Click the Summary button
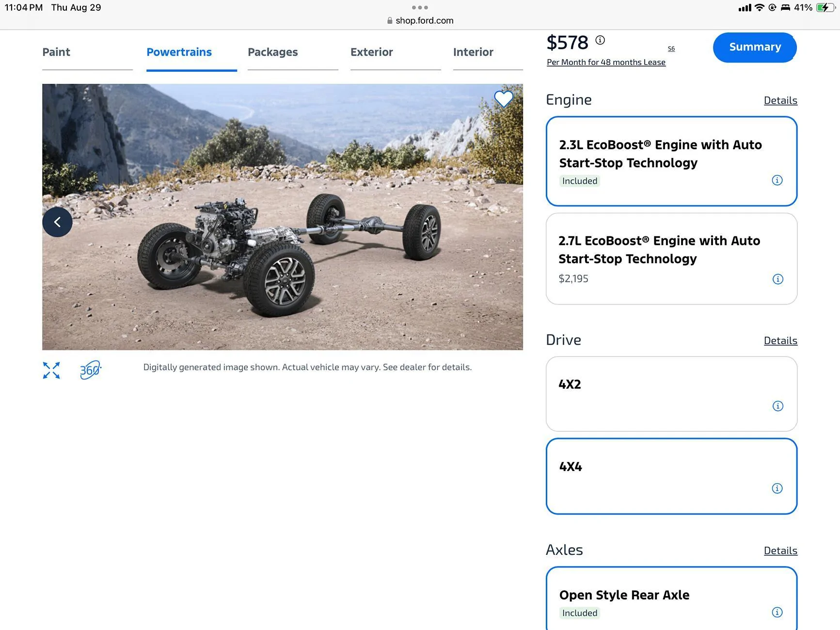The image size is (840, 630). 754,47
